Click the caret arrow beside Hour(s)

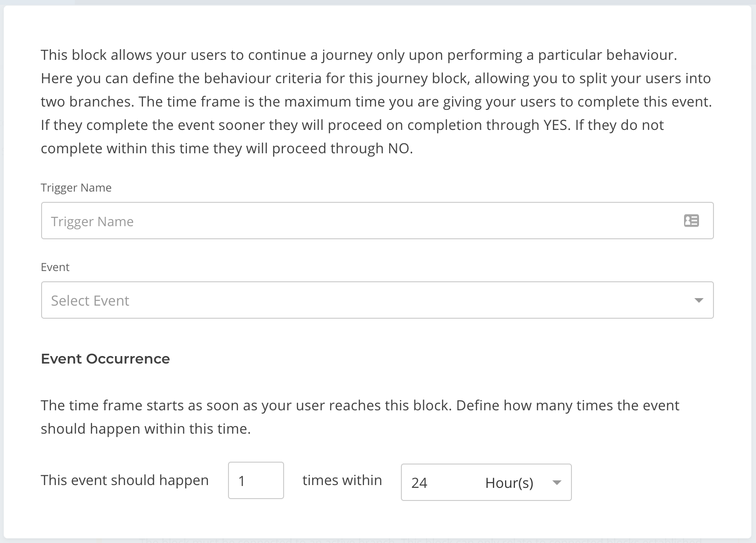coord(556,483)
